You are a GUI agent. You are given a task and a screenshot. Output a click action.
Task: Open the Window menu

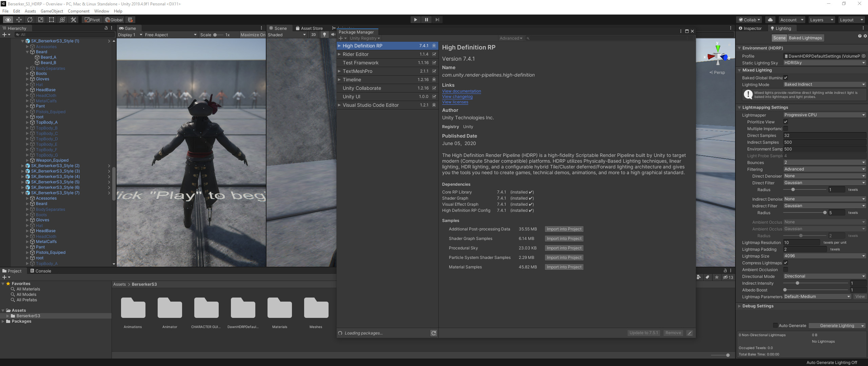click(x=101, y=11)
